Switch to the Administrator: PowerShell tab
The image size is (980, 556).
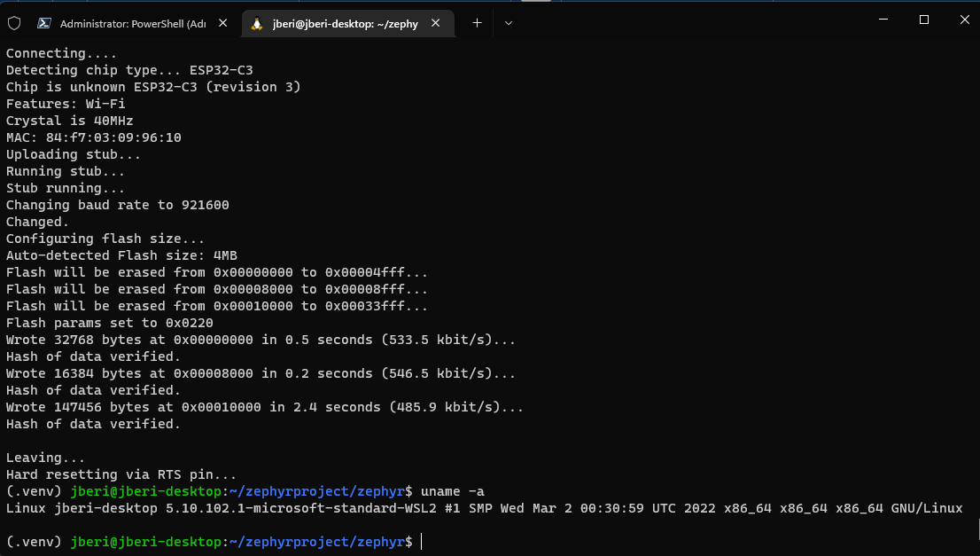point(132,24)
